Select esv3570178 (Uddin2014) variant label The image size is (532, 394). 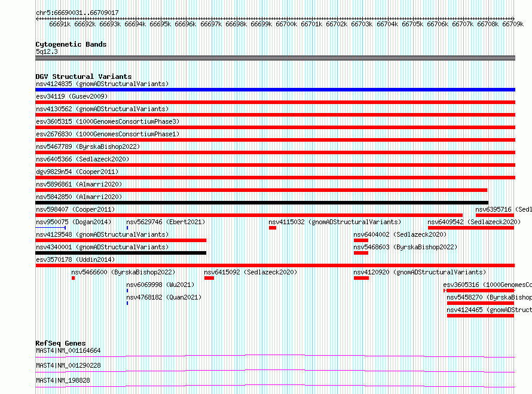tap(75, 259)
